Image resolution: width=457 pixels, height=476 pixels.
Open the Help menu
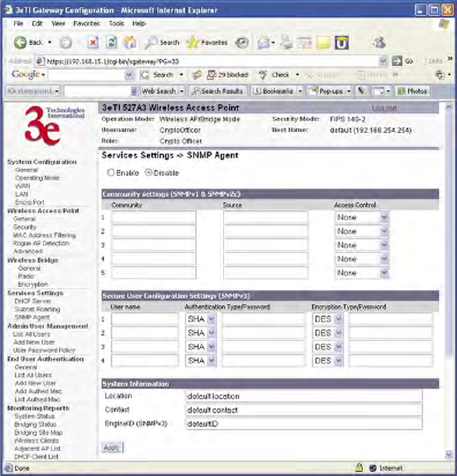[x=139, y=23]
